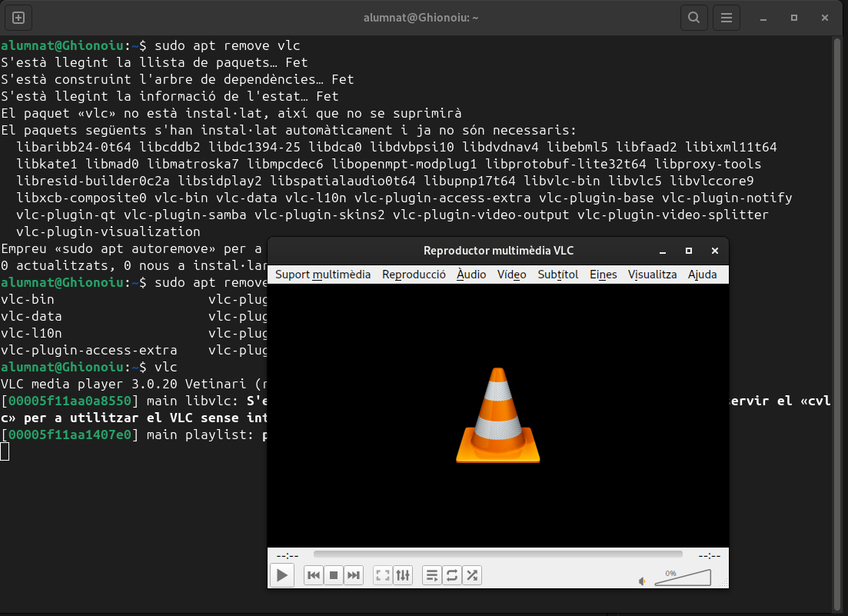Skip to the previous media track
The width and height of the screenshot is (848, 616).
click(314, 575)
